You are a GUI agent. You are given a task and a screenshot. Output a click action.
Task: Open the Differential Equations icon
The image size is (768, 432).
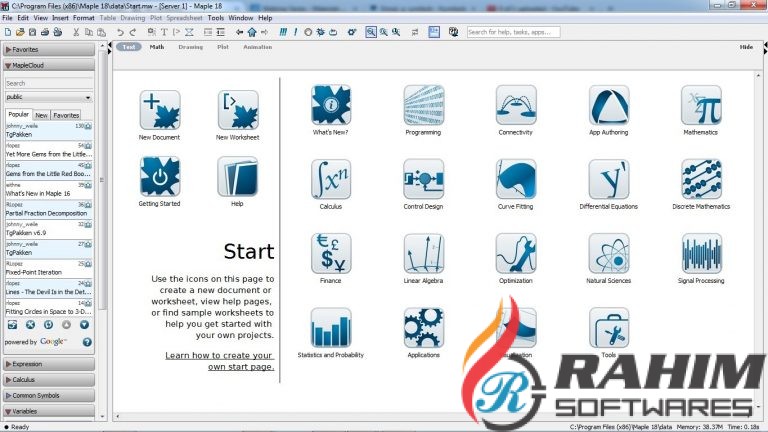(609, 179)
